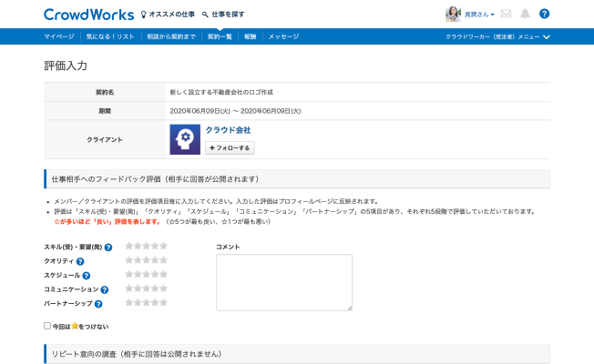Click help icon next to パートナーシップ

[x=98, y=304]
